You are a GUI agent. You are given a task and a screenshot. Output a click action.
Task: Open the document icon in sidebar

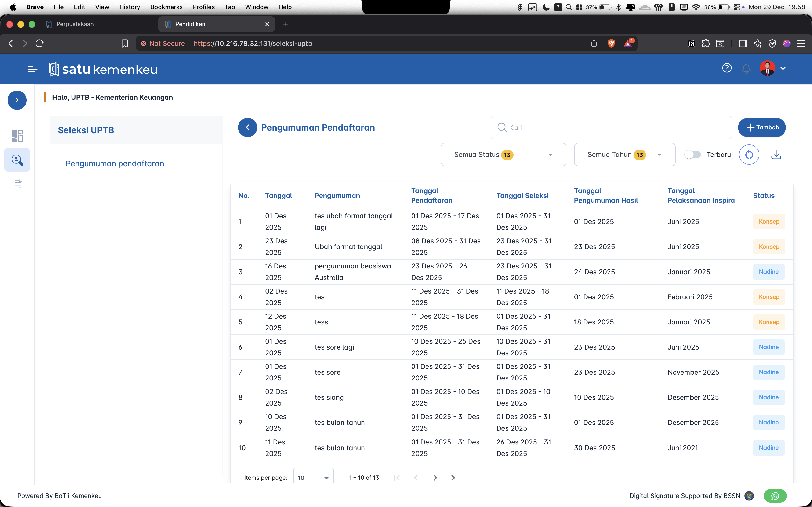tap(17, 184)
